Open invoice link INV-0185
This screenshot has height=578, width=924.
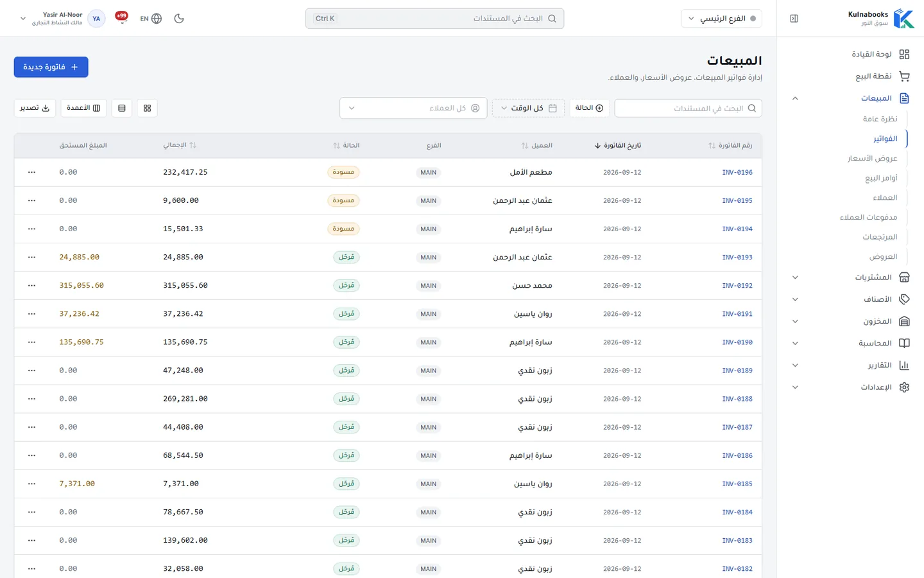pyautogui.click(x=737, y=484)
